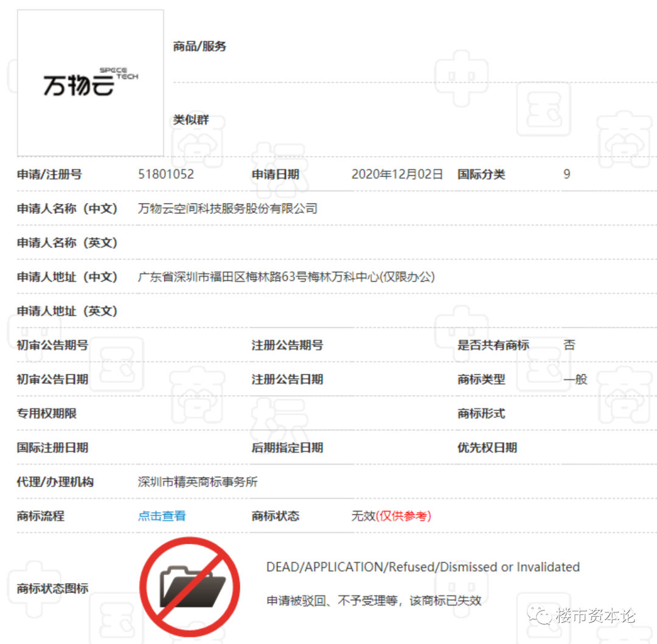Click the 点击查看 trademark process link
This screenshot has height=644, width=657.
click(x=162, y=516)
